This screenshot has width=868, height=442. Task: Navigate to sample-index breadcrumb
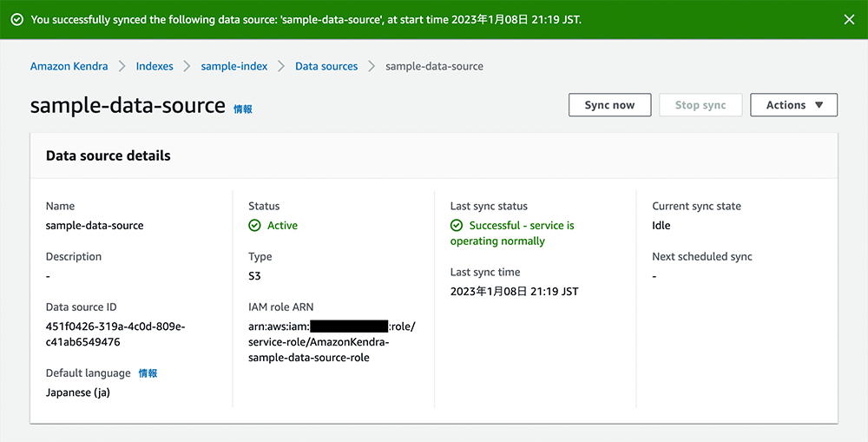(x=234, y=67)
